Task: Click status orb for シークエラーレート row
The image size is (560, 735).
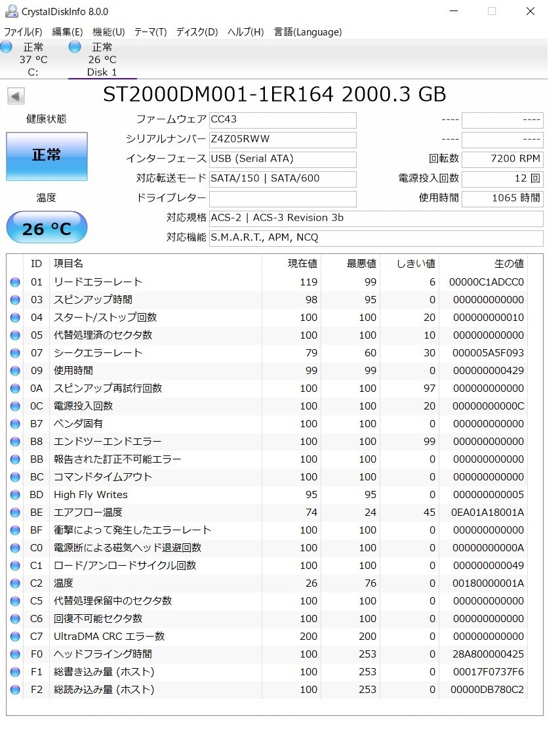Action: click(x=15, y=353)
